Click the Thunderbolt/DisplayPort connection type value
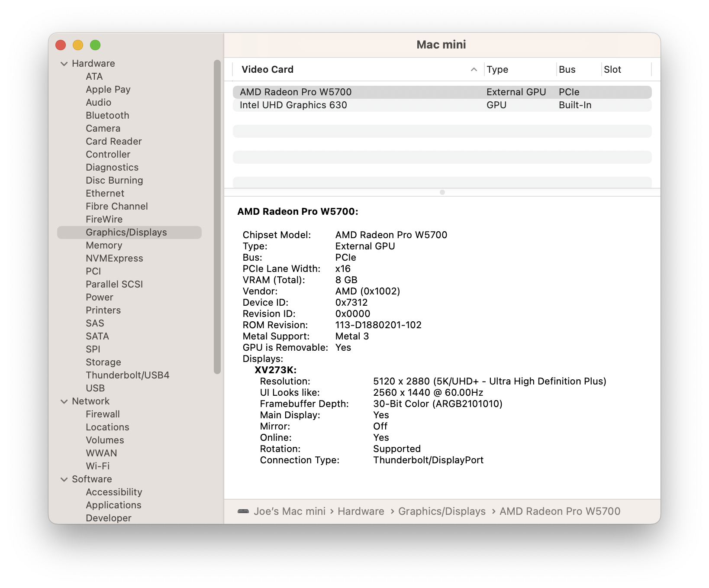Image resolution: width=709 pixels, height=588 pixels. coord(429,460)
